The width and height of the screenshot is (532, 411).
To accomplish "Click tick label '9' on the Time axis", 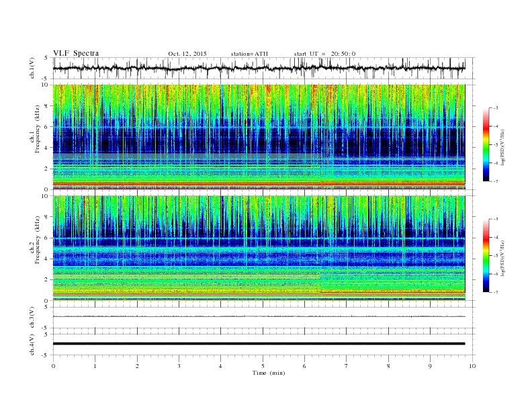I will tap(430, 366).
